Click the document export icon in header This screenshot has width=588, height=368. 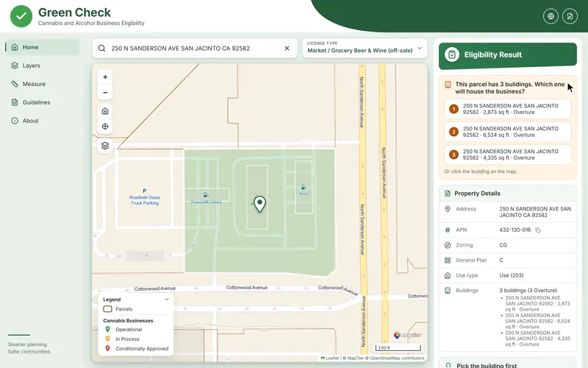(570, 16)
